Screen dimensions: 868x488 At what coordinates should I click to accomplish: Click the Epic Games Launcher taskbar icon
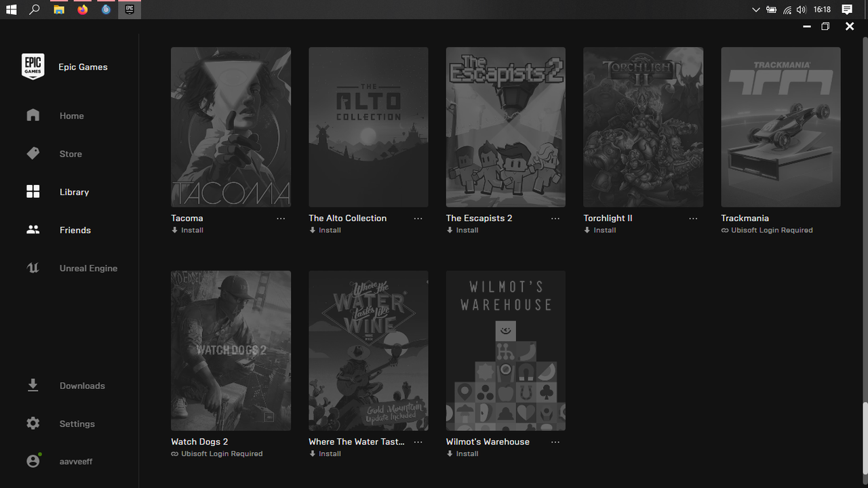[130, 9]
